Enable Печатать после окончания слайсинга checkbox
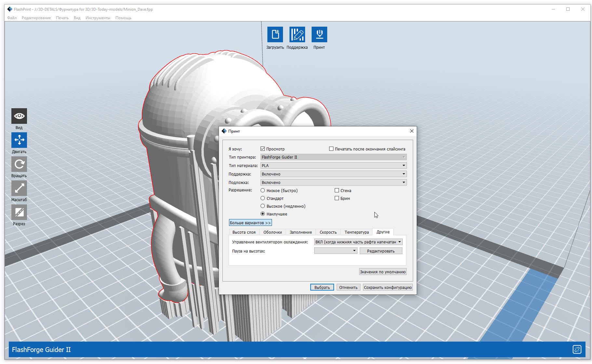 331,149
